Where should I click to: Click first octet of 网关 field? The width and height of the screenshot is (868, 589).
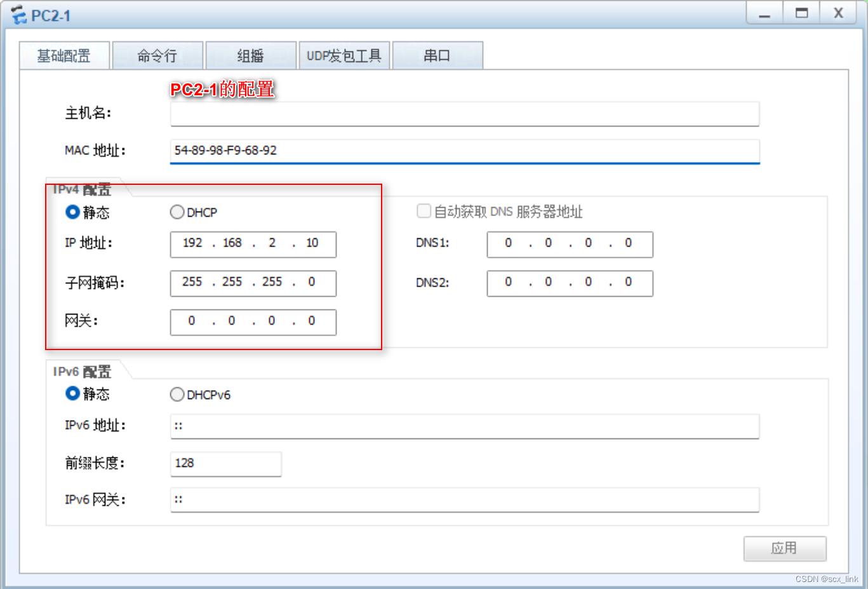(192, 322)
